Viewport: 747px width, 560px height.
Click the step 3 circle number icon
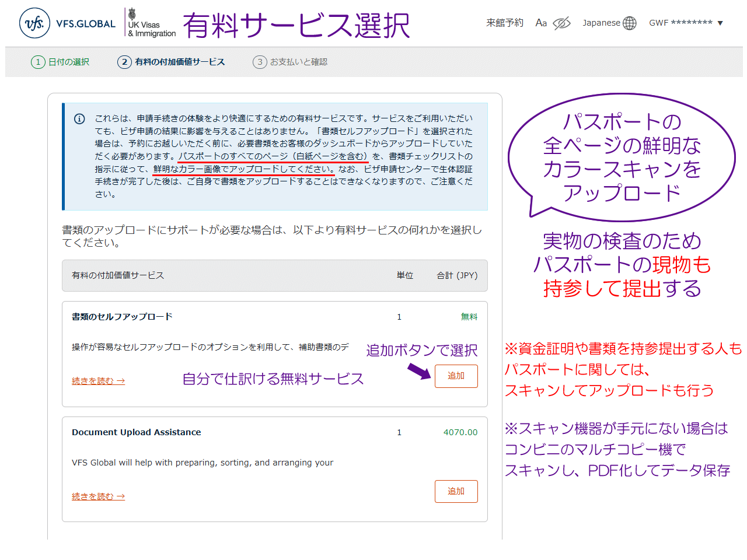[x=260, y=62]
